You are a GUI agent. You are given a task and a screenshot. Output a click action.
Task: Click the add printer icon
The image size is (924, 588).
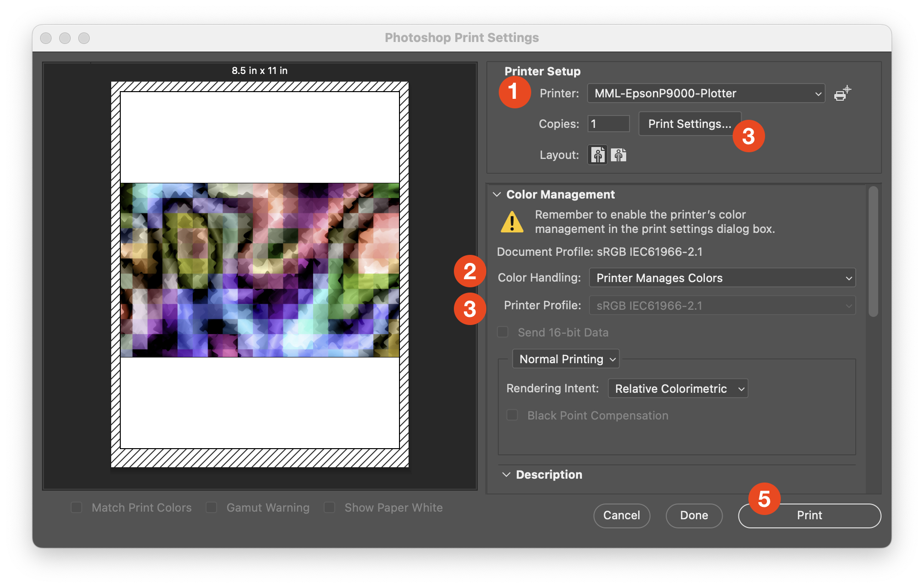(x=842, y=94)
